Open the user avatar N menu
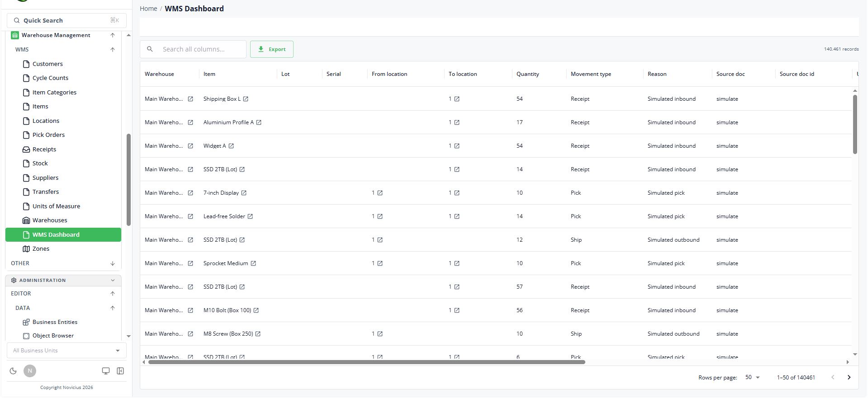The width and height of the screenshot is (868, 398). click(x=30, y=371)
